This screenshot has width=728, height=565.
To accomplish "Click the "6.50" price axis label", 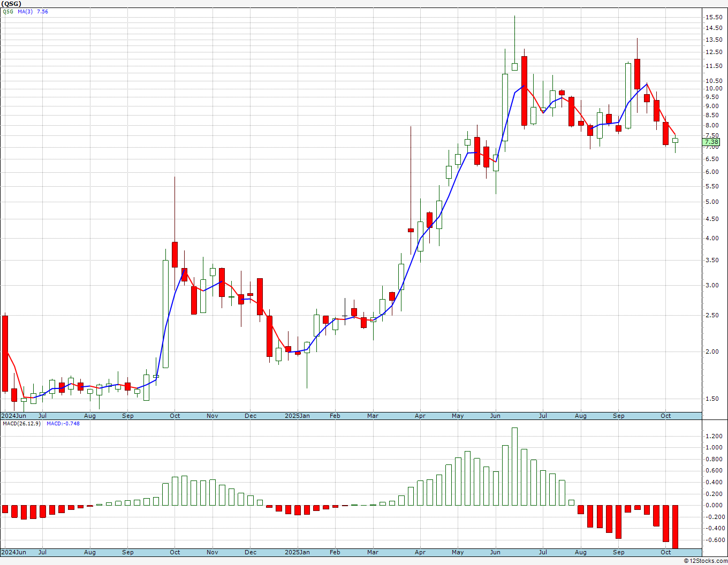I will [714, 159].
